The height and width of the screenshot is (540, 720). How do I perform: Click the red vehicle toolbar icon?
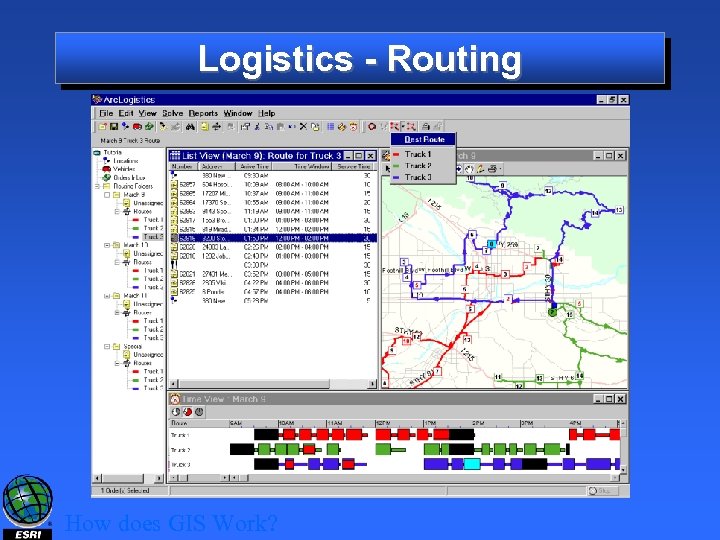click(137, 126)
